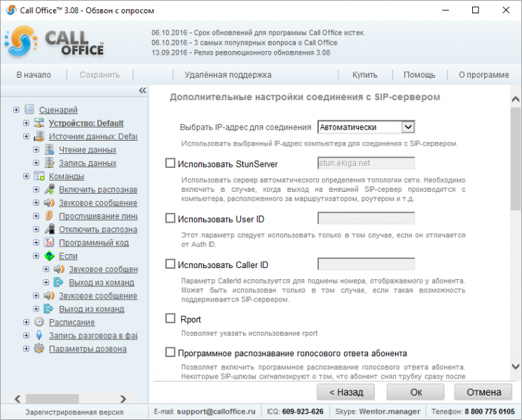The image size is (522, 420).
Task: Click the Запись данных pencil icon
Action: tap(49, 162)
